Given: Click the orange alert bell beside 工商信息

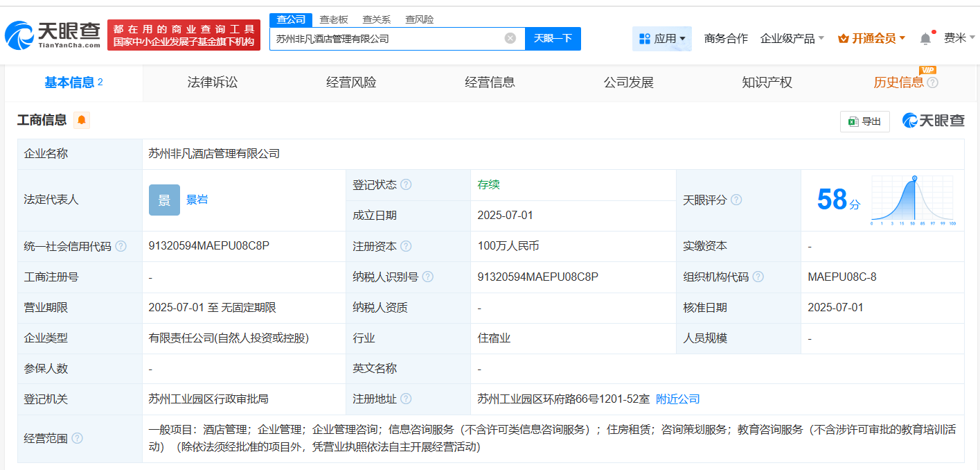Looking at the screenshot, I should [x=82, y=121].
